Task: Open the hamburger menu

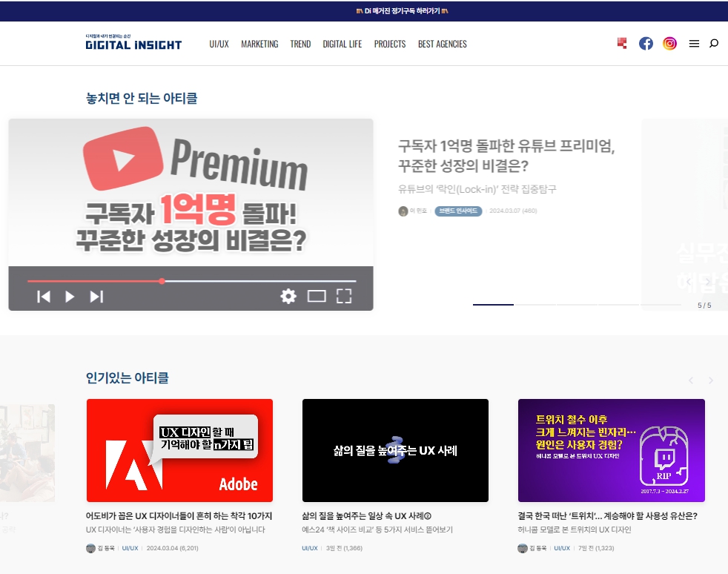Action: [x=694, y=43]
